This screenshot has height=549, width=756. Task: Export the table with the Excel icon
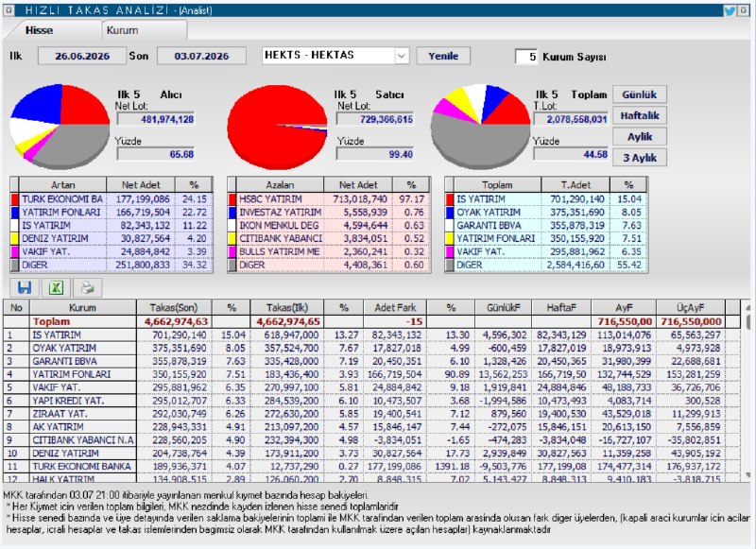tap(56, 288)
